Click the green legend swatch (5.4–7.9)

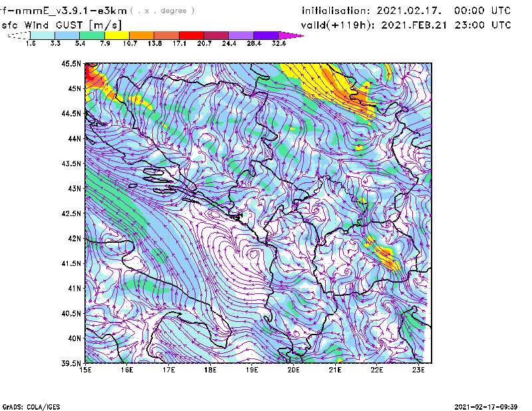click(92, 35)
